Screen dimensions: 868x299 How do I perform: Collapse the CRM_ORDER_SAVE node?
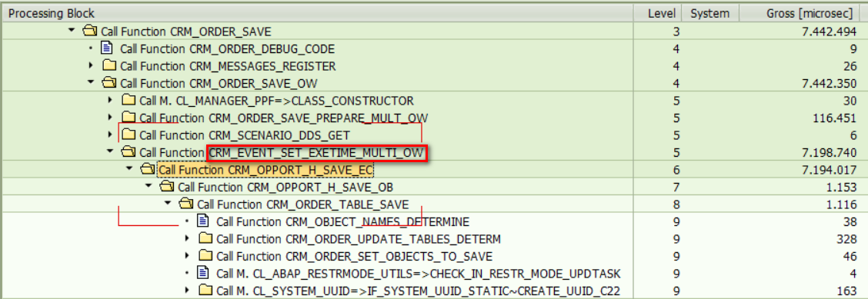[x=71, y=31]
